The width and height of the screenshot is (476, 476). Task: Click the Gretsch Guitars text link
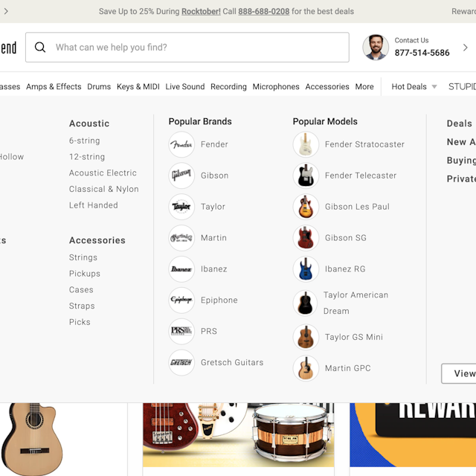[x=232, y=362]
